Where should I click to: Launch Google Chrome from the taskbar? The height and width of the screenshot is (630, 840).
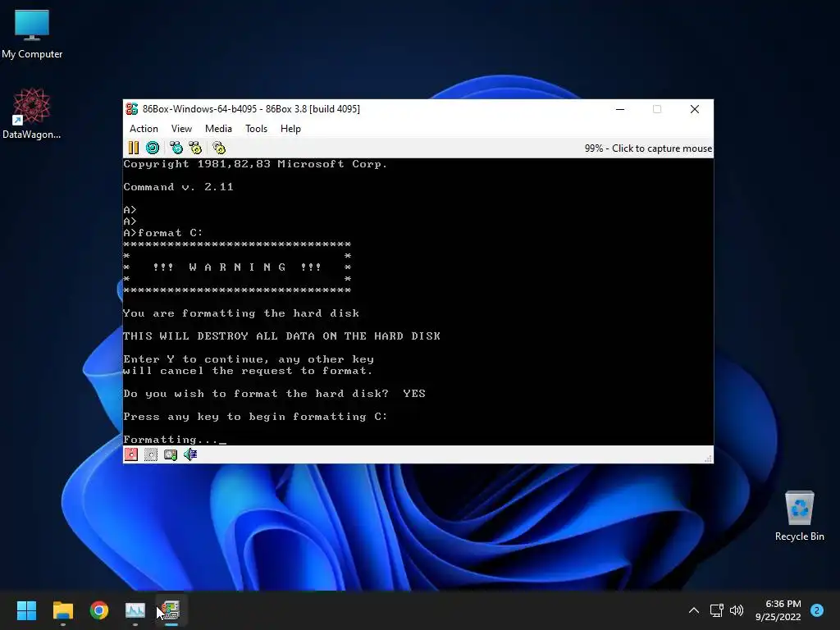(x=99, y=610)
